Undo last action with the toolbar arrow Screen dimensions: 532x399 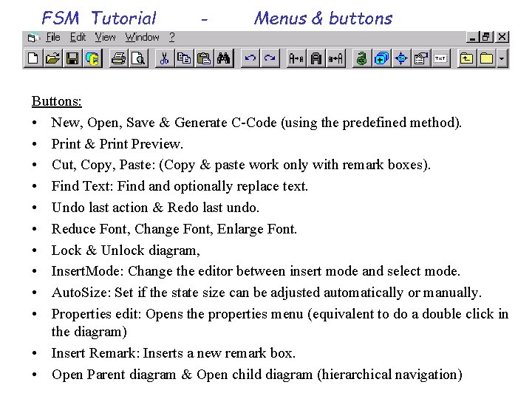[x=250, y=58]
